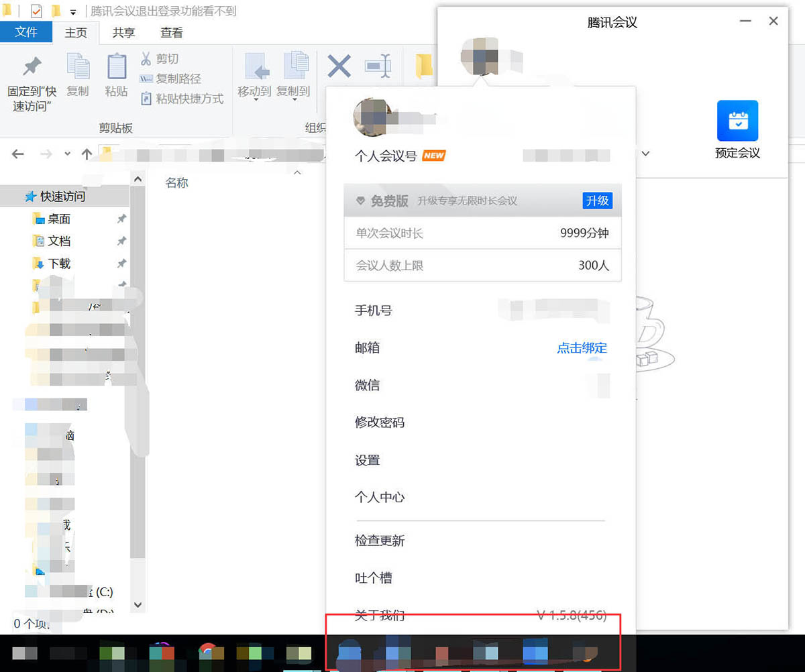Choose 吐个槽 in the profile menu

[374, 578]
